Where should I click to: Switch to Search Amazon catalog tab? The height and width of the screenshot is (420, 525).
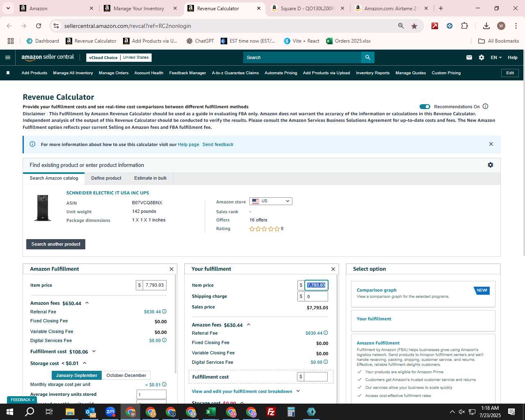[x=54, y=178]
